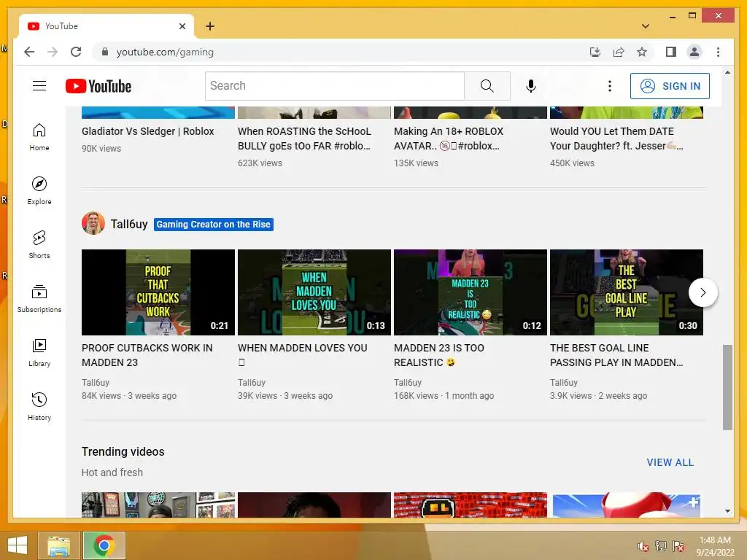Select the YouTube browser tab
Viewport: 747px width, 560px height.
point(107,26)
